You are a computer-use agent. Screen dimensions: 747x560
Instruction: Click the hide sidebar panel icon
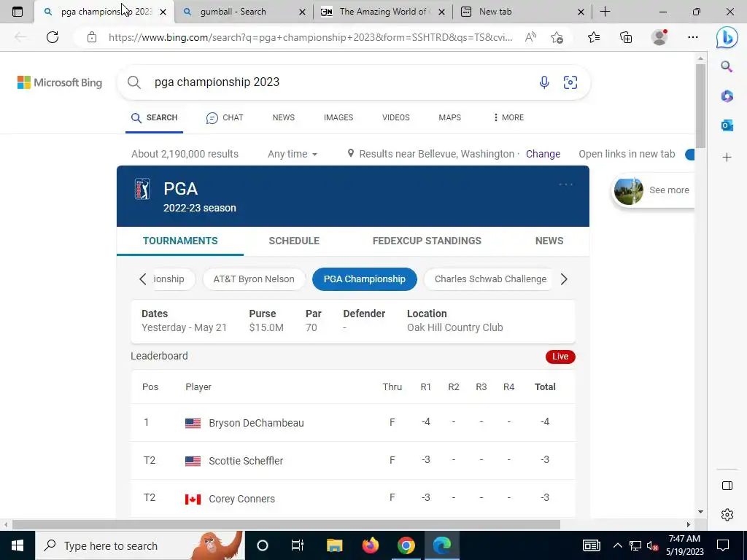pos(727,486)
